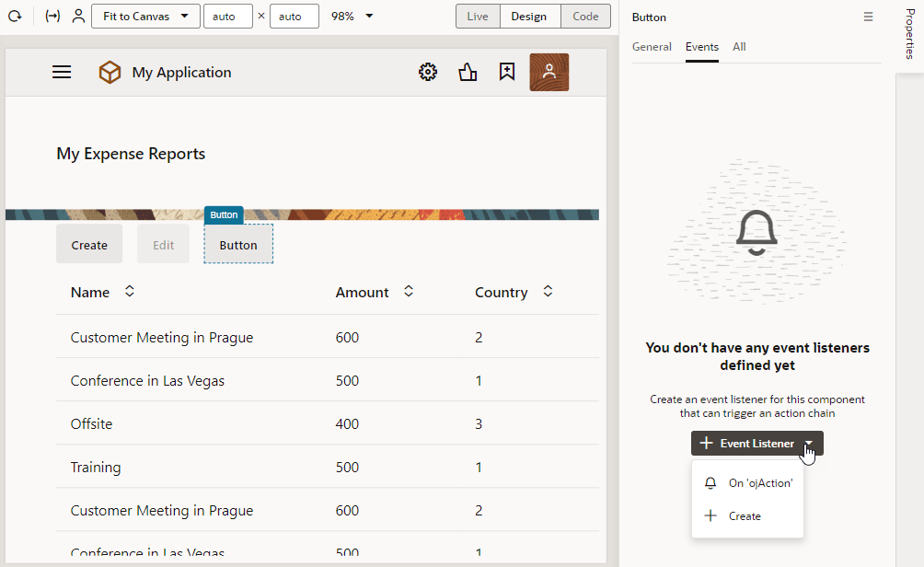Image resolution: width=924 pixels, height=567 pixels.
Task: Click the Name column header
Action: click(90, 293)
